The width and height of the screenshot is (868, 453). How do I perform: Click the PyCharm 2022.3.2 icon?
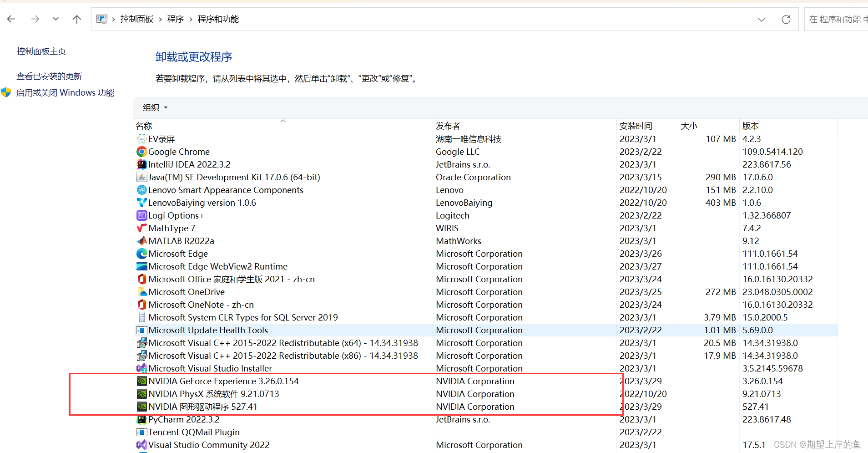point(142,419)
